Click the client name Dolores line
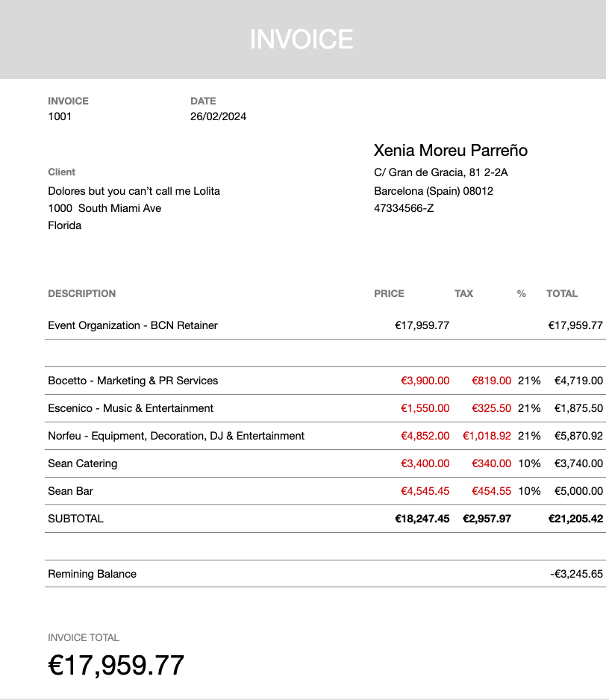Screen dimensions: 609x700 click(x=134, y=191)
